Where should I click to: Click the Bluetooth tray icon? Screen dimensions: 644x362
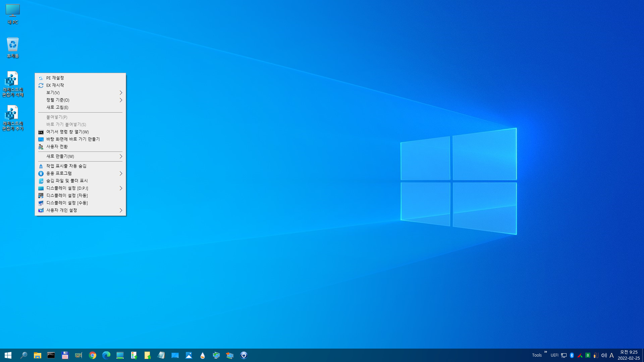(572, 355)
